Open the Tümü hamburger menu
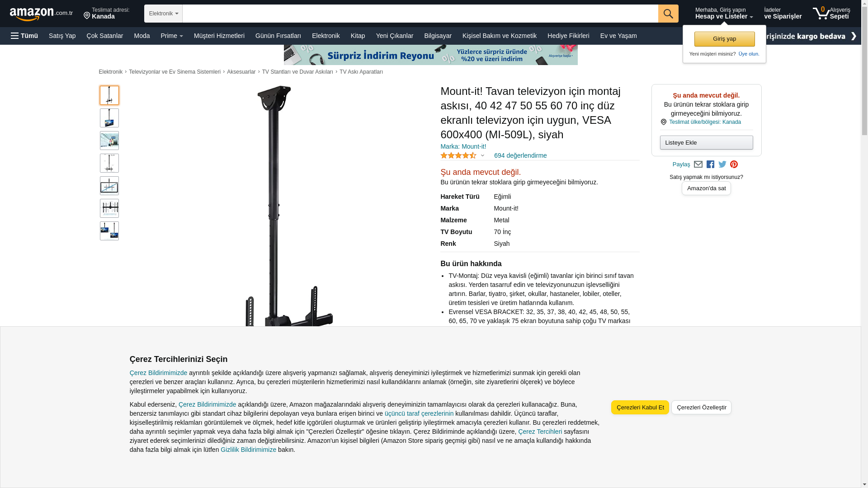This screenshot has height=488, width=868. point(24,36)
